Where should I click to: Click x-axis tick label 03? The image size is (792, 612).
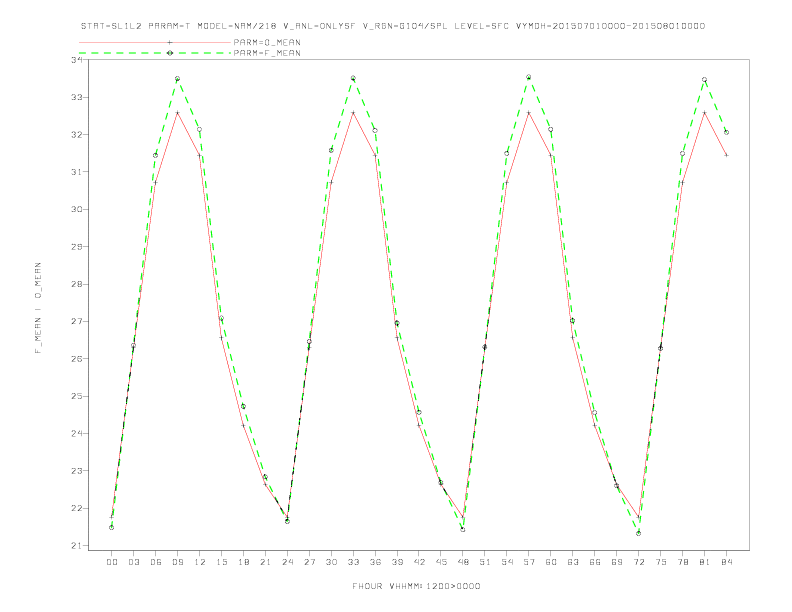pyautogui.click(x=133, y=562)
